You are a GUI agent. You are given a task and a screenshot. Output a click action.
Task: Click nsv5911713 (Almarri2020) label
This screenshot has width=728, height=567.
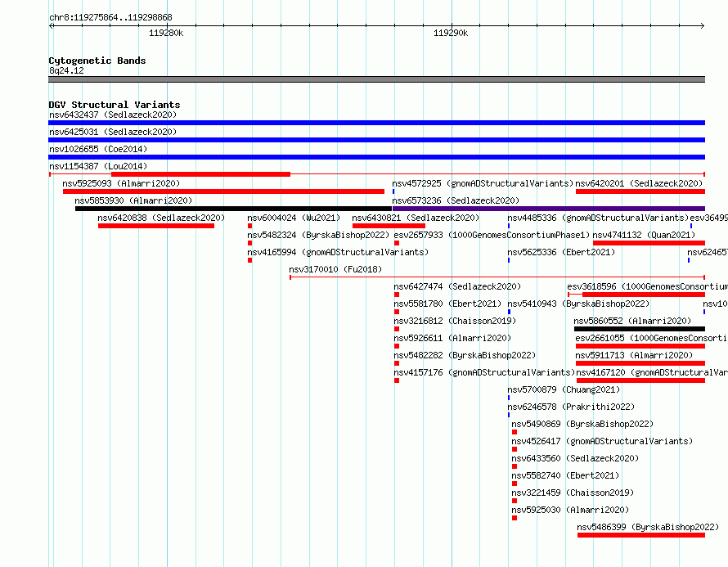tap(634, 355)
